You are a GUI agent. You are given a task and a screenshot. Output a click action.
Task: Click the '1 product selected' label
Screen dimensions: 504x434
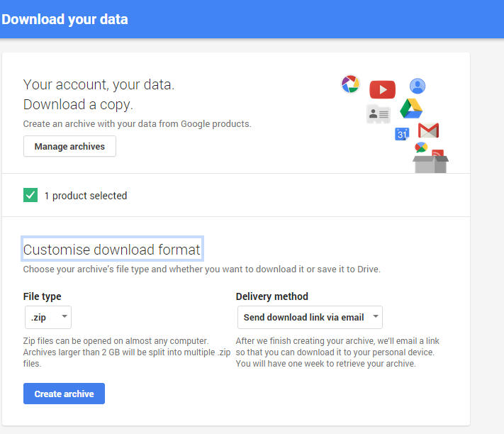[86, 196]
